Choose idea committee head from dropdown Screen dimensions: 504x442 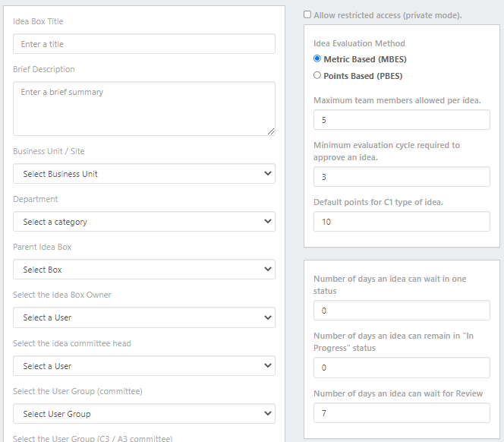tap(144, 366)
